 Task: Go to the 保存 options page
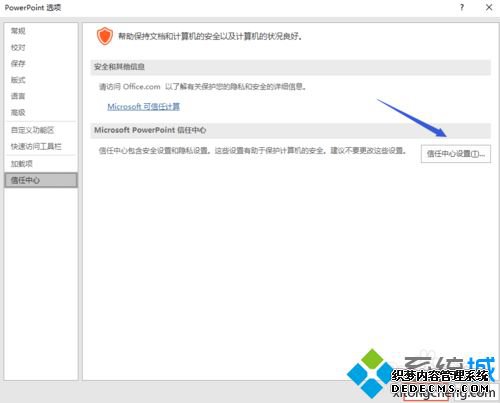pyautogui.click(x=18, y=63)
